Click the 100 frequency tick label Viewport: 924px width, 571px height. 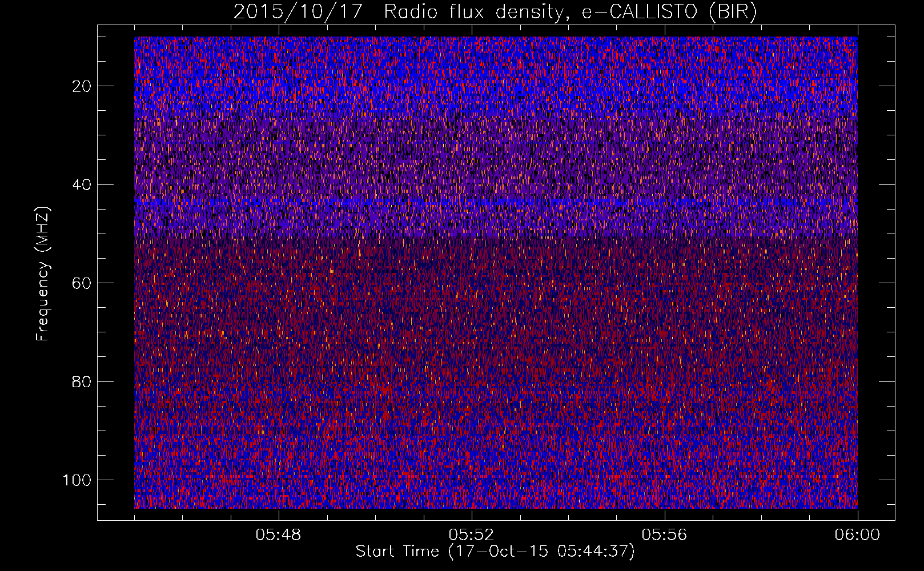[77, 480]
